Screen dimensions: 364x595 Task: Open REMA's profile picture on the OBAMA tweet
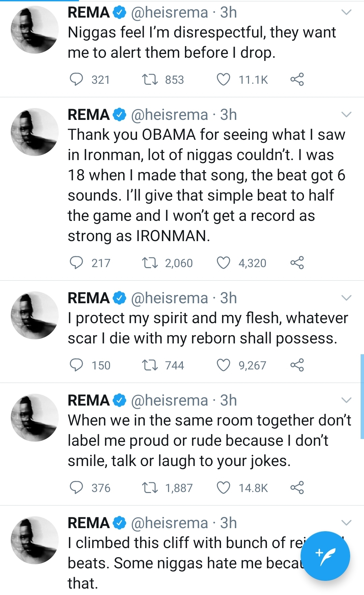coord(35,132)
